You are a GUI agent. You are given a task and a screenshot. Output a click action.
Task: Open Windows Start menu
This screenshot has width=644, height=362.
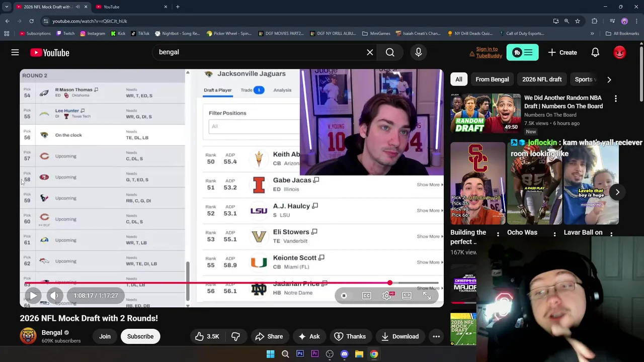(270, 354)
